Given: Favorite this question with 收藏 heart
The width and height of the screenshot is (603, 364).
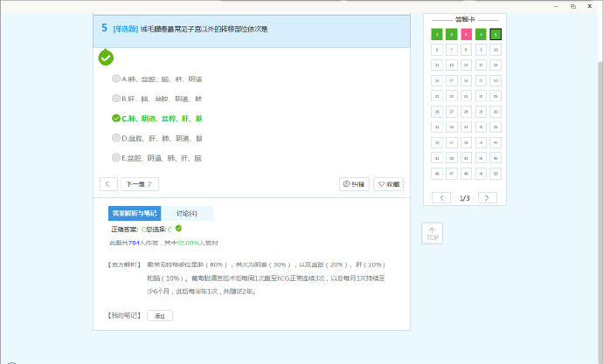Looking at the screenshot, I should pos(389,184).
